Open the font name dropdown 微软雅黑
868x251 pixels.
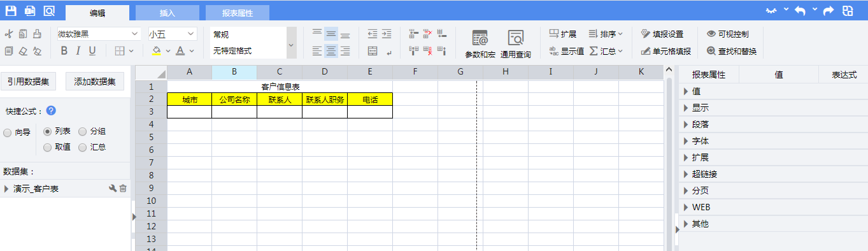click(x=99, y=34)
